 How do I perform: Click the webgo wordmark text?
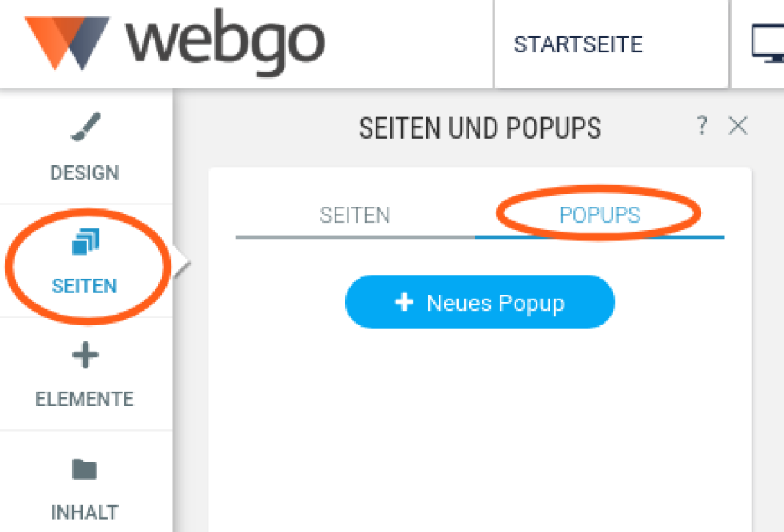[226, 44]
